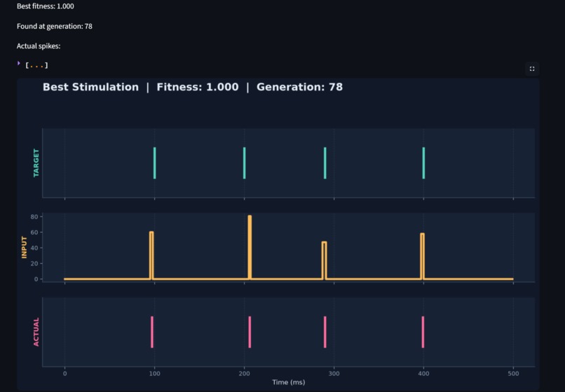Click the INPUT axis label
This screenshot has height=392, width=565.
(x=24, y=248)
